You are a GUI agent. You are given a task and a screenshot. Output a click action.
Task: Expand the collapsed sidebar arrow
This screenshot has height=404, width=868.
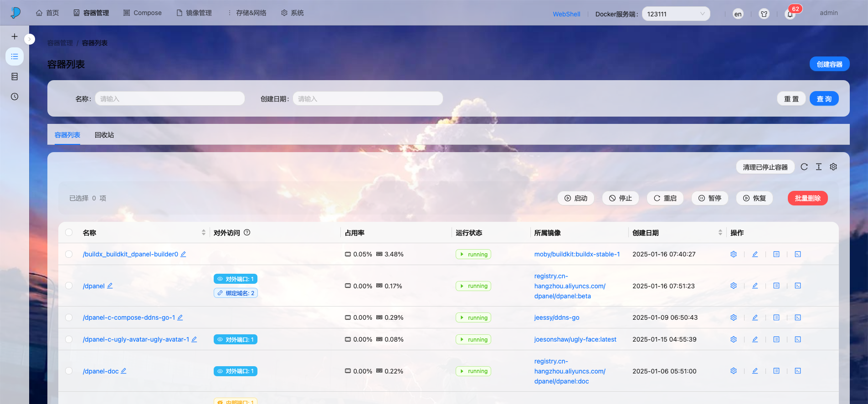click(x=30, y=39)
